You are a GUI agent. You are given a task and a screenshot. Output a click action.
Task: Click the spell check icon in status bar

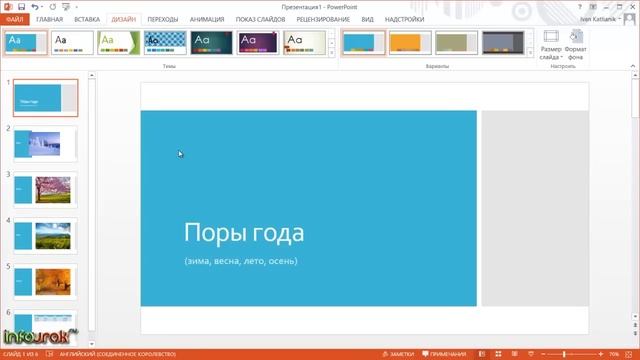49,354
